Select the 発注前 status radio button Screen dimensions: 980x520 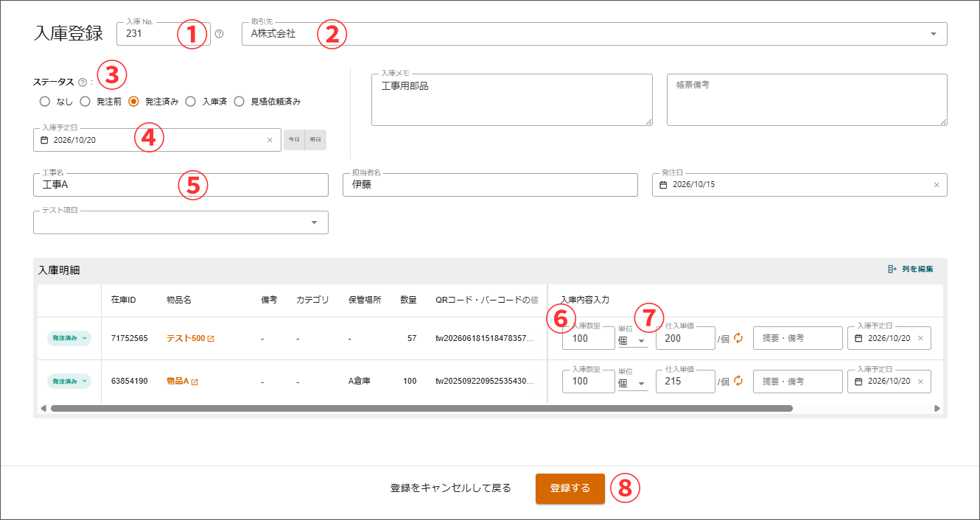coord(85,102)
